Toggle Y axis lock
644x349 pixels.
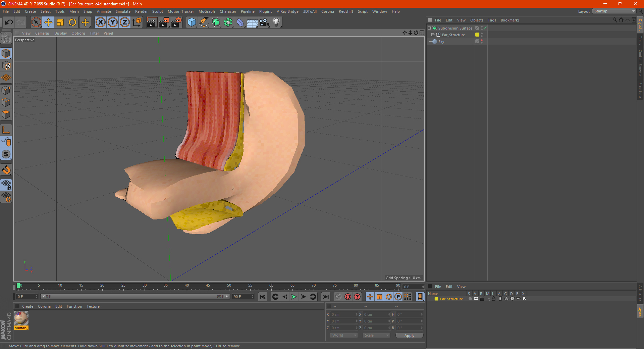click(113, 22)
